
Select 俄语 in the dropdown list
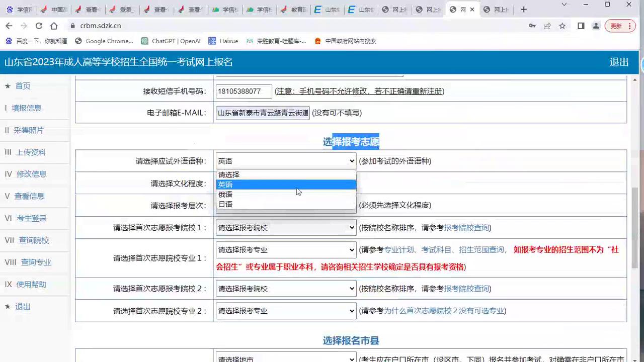286,195
